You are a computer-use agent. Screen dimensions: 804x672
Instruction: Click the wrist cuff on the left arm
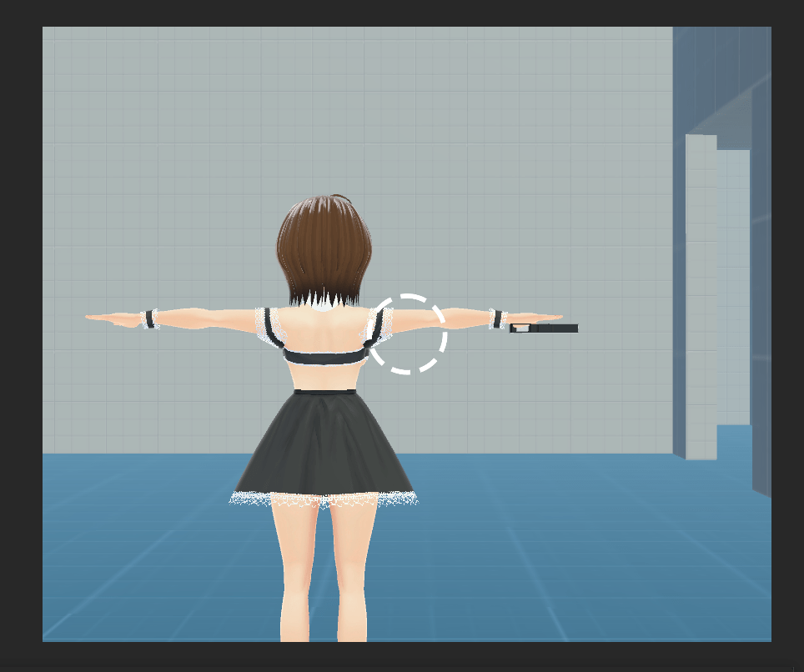pyautogui.click(x=150, y=318)
